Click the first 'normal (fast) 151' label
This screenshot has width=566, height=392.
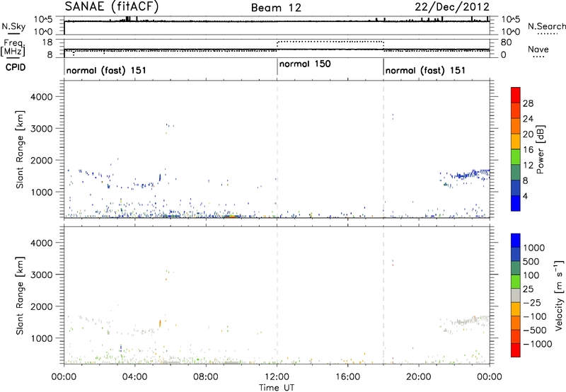tap(106, 70)
